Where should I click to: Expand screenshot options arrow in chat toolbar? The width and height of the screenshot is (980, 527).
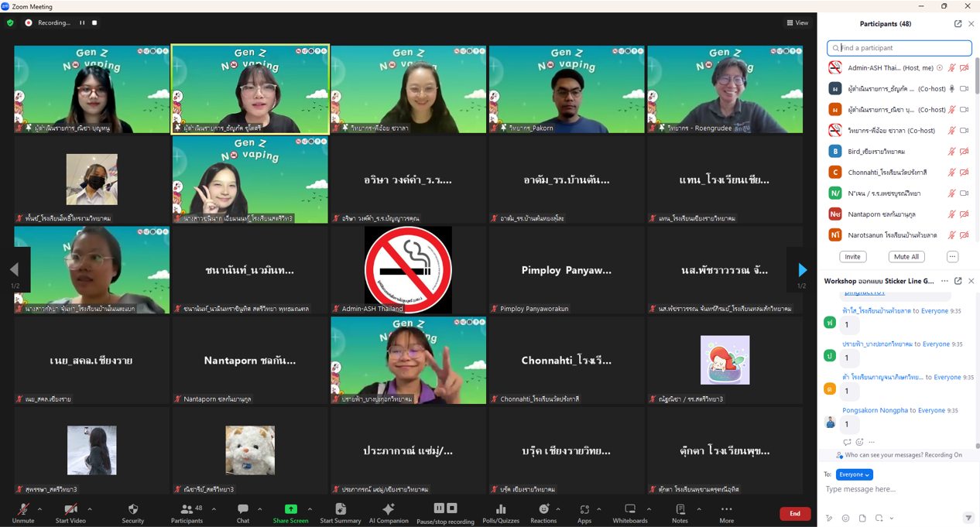coord(890,518)
